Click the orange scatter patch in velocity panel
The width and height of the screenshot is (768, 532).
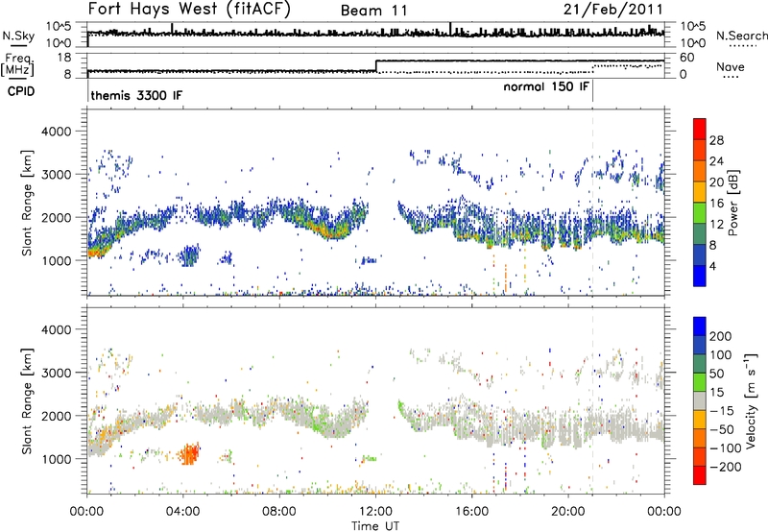pyautogui.click(x=189, y=453)
